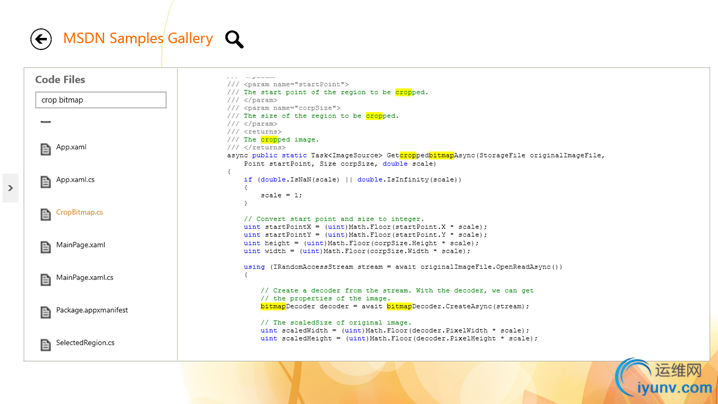Open the App.xaml.cs file
The height and width of the screenshot is (404, 718).
[x=75, y=180]
